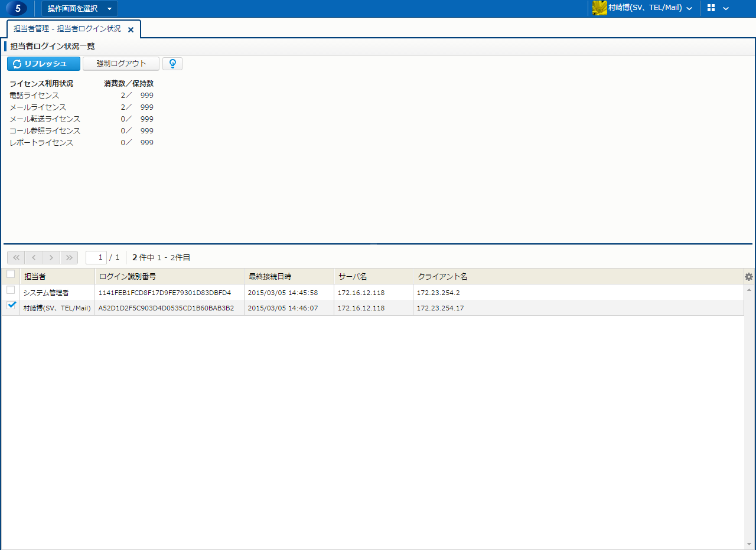This screenshot has width=756, height=550.
Task: Click the lightbulb hint icon
Action: 172,64
